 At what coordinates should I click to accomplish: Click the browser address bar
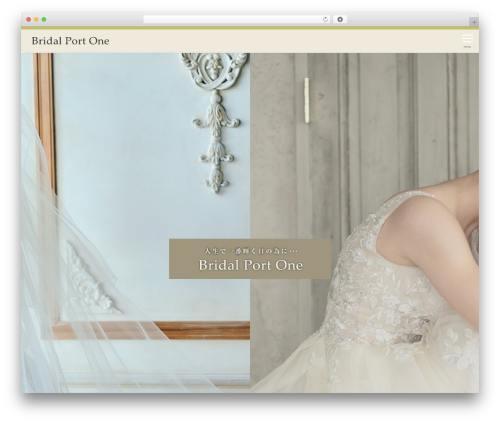[x=237, y=20]
